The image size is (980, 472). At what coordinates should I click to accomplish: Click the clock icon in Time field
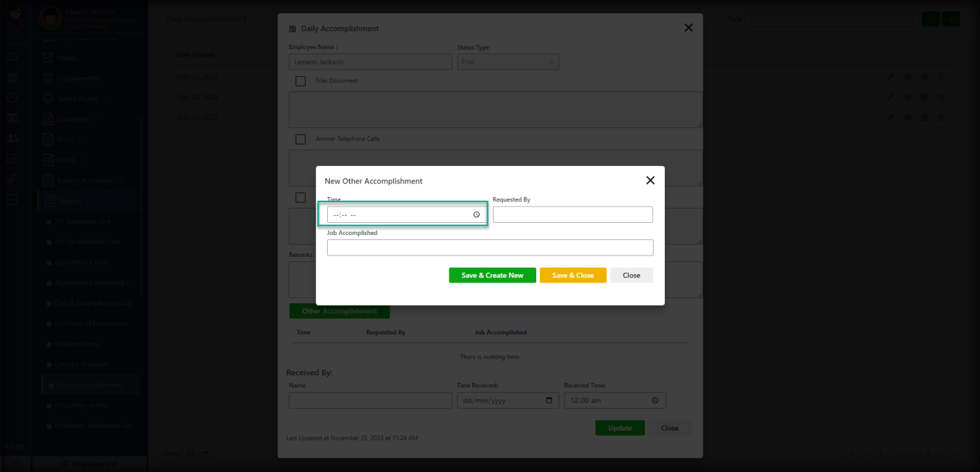[476, 214]
